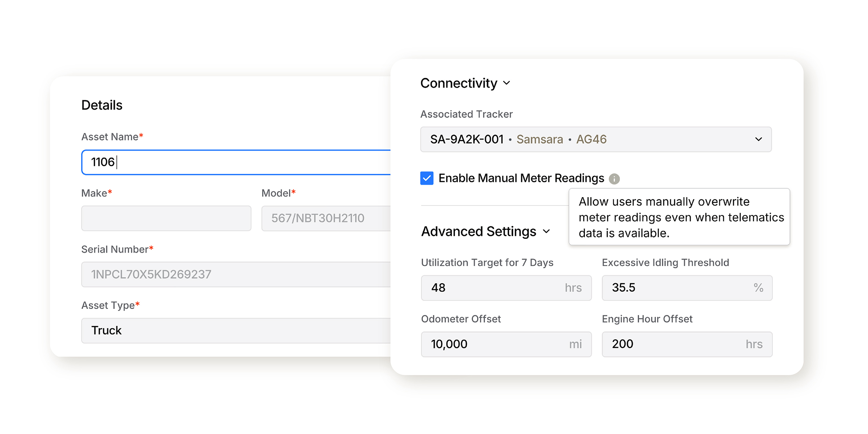The width and height of the screenshot is (868, 434).
Task: Click the manual meter readings tooltip box
Action: tap(679, 217)
